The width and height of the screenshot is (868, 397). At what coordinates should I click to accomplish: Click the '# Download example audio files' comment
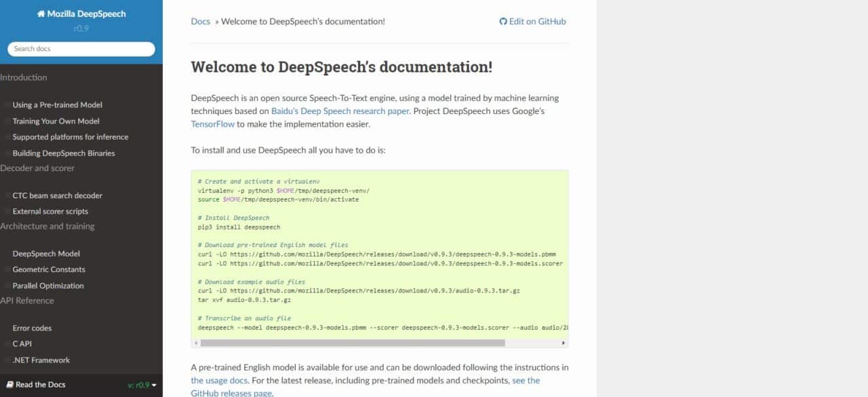252,282
